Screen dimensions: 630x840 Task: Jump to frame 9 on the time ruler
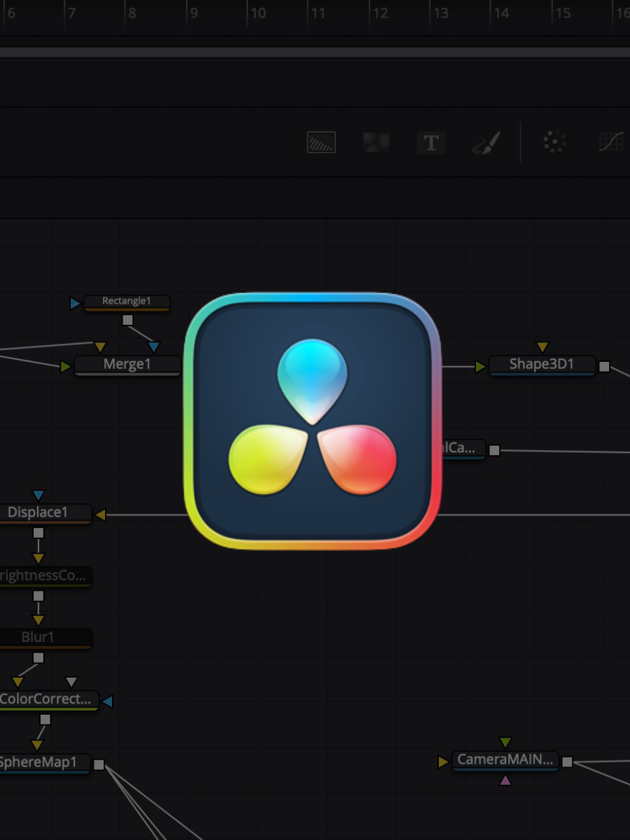pyautogui.click(x=194, y=13)
